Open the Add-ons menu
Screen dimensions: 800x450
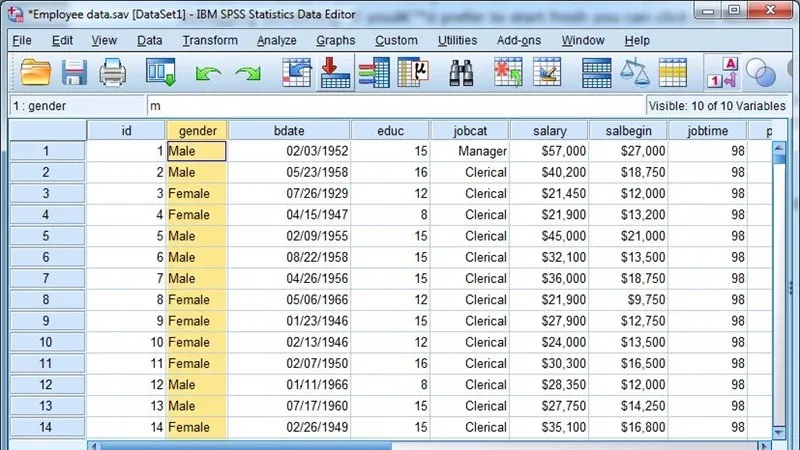point(519,40)
